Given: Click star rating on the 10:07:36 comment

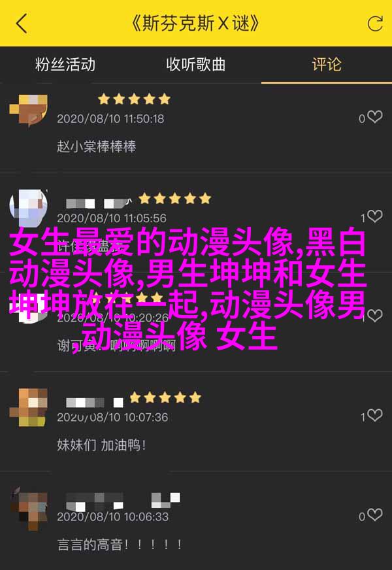Looking at the screenshot, I should (x=165, y=397).
